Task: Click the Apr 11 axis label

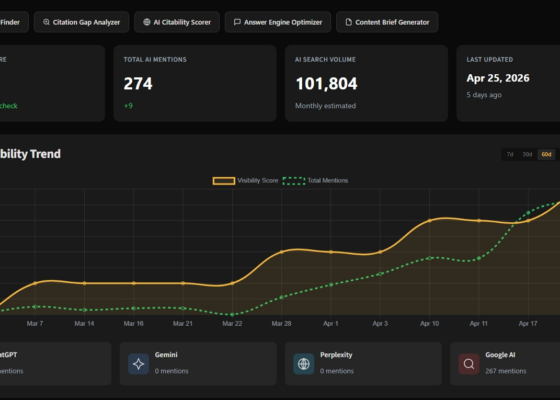Action: 479,324
